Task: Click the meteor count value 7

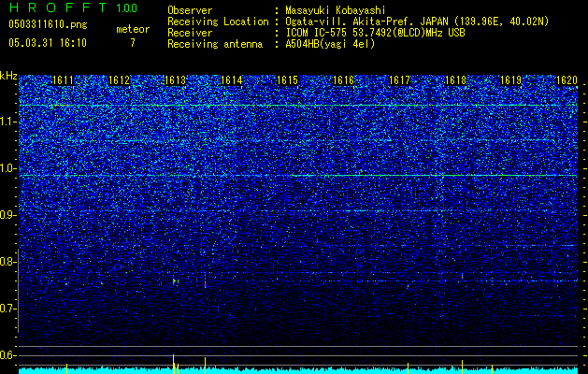Action: (x=133, y=43)
